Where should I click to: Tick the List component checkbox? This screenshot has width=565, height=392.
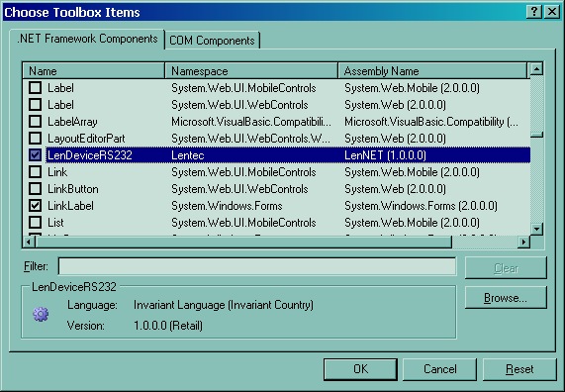click(35, 223)
